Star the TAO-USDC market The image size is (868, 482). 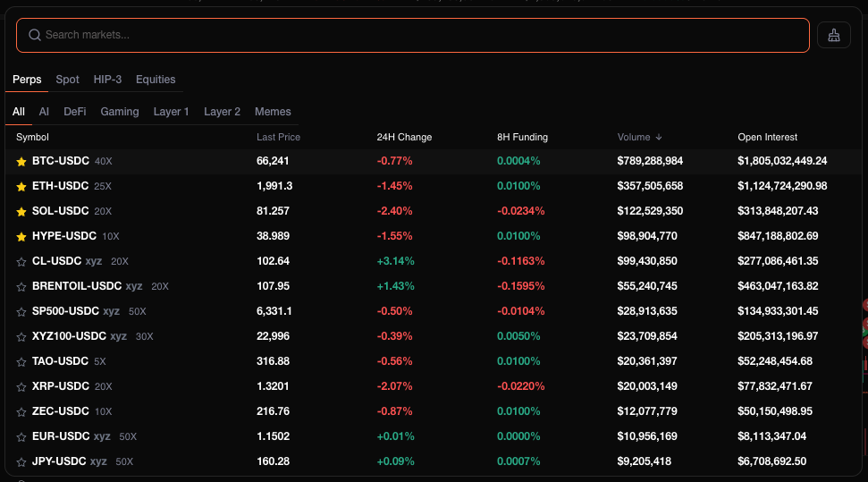coord(21,361)
